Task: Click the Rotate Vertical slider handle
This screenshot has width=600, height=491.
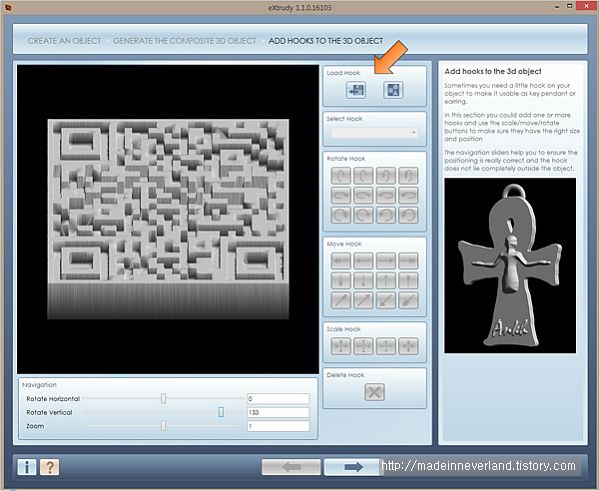Action: click(221, 412)
